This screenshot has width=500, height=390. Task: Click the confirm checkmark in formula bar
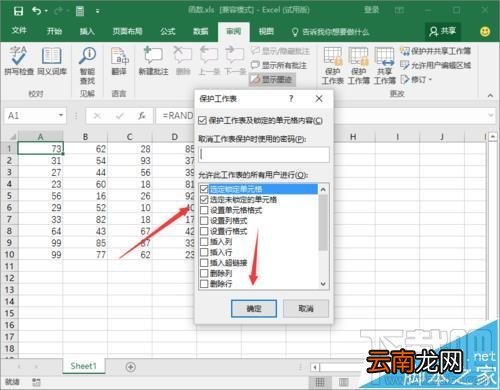pyautogui.click(x=120, y=116)
